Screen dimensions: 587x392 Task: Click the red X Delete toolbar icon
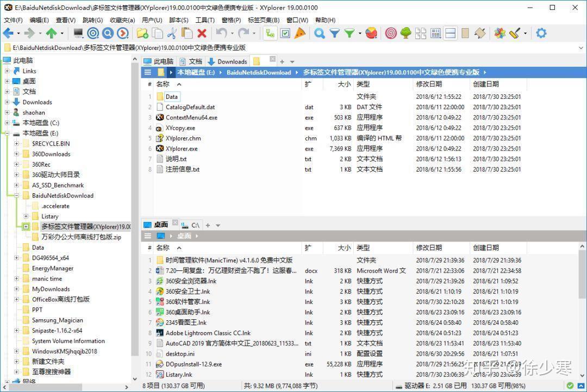(x=202, y=33)
